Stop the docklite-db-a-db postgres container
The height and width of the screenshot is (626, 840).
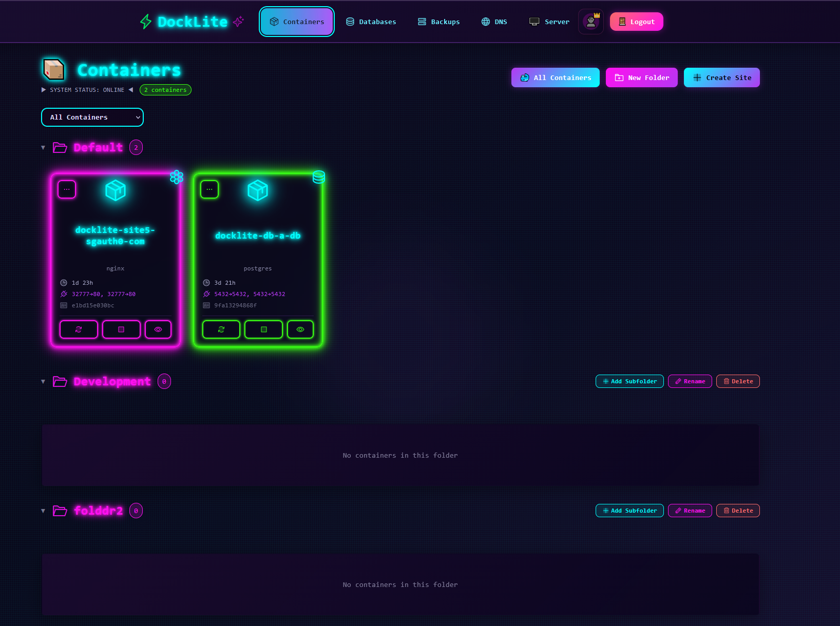pos(263,329)
